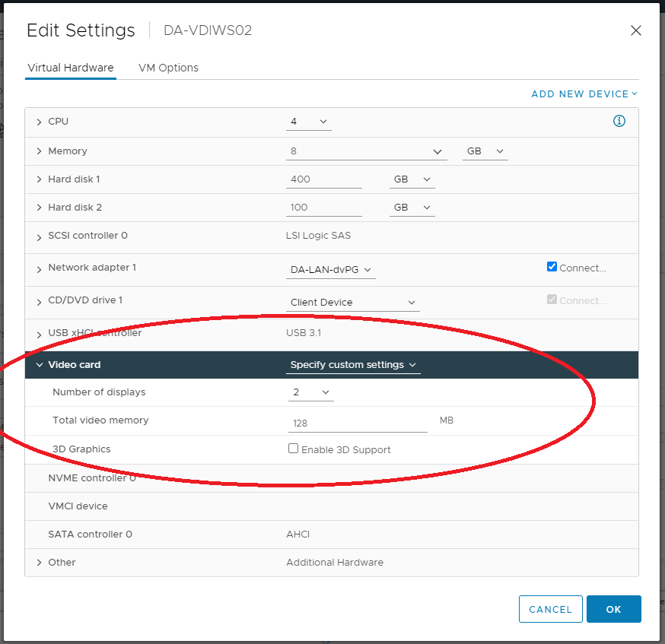The width and height of the screenshot is (665, 644).
Task: Click the CPU info icon
Action: [619, 121]
